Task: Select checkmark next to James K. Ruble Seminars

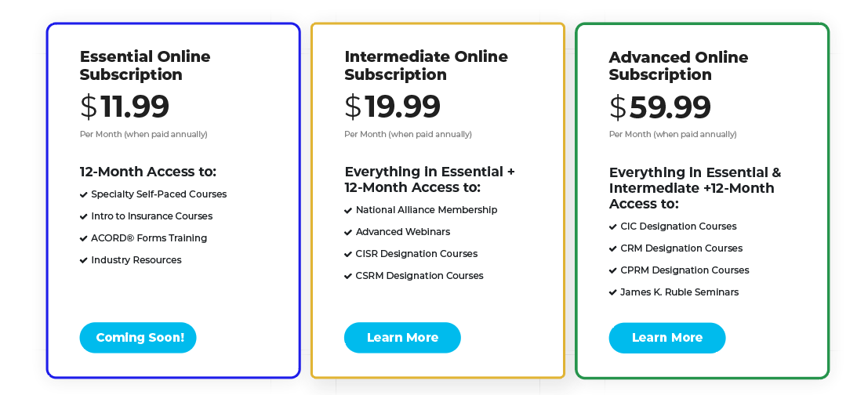Action: [613, 292]
